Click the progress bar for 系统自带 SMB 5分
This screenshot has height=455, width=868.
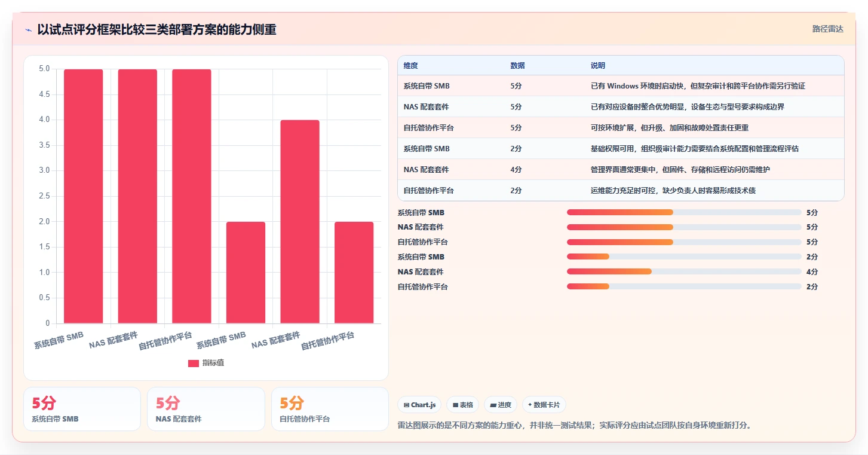click(x=684, y=212)
